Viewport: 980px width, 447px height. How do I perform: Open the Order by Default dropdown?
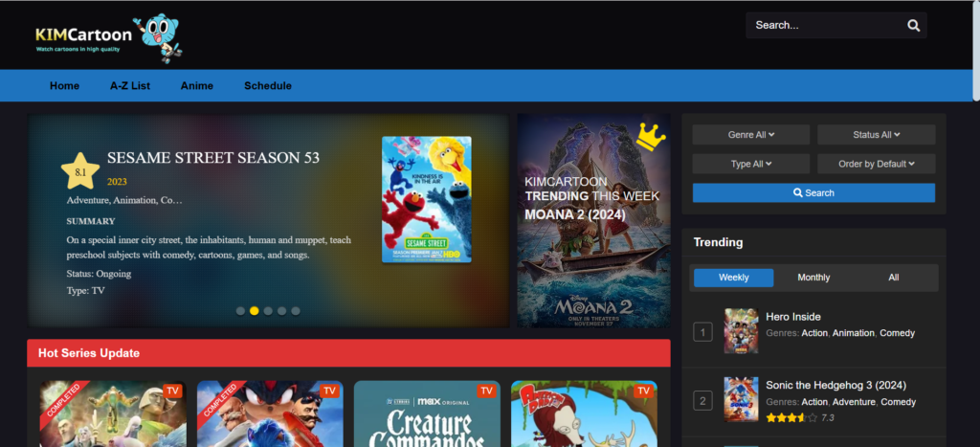point(877,164)
